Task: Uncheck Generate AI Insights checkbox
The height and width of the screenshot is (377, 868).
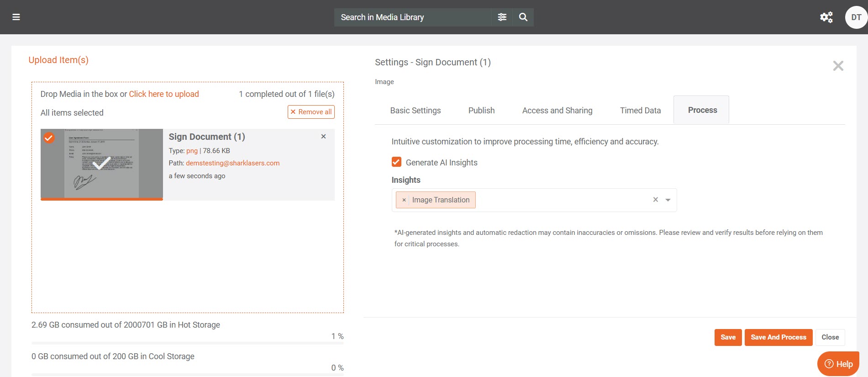Action: coord(396,162)
